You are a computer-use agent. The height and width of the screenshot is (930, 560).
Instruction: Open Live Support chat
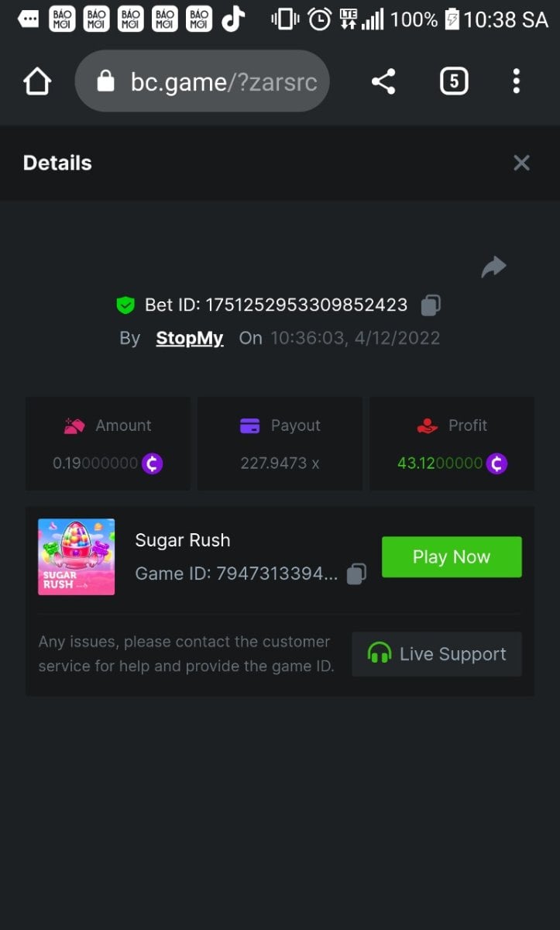tap(437, 654)
